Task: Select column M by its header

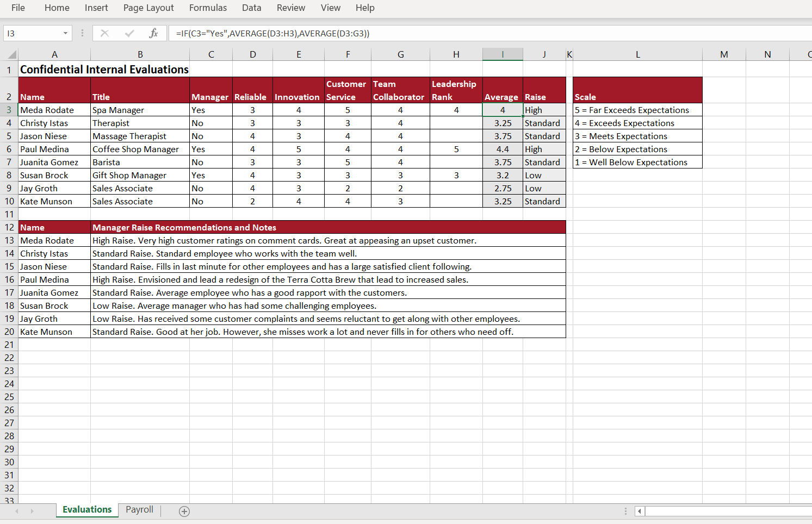Action: pos(724,54)
